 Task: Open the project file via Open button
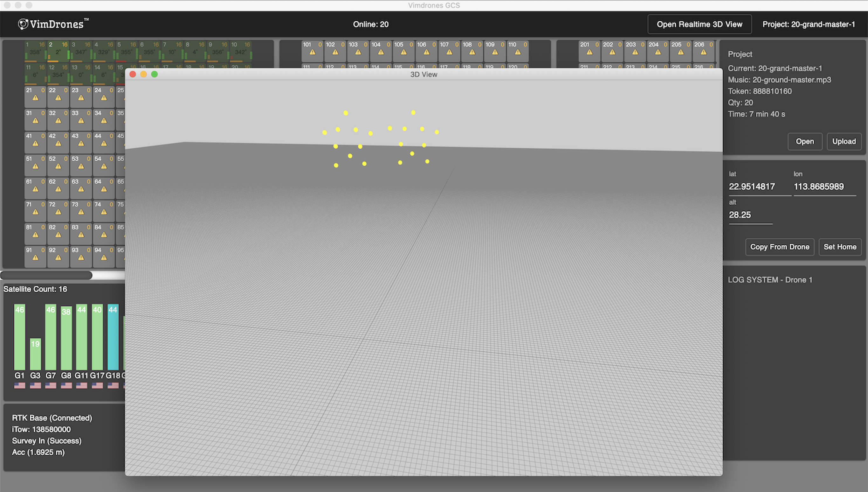(804, 141)
